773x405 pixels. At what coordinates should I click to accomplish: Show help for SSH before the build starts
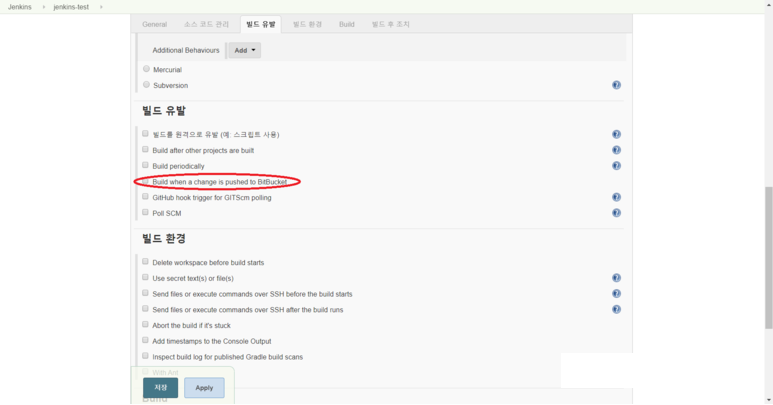click(x=616, y=294)
